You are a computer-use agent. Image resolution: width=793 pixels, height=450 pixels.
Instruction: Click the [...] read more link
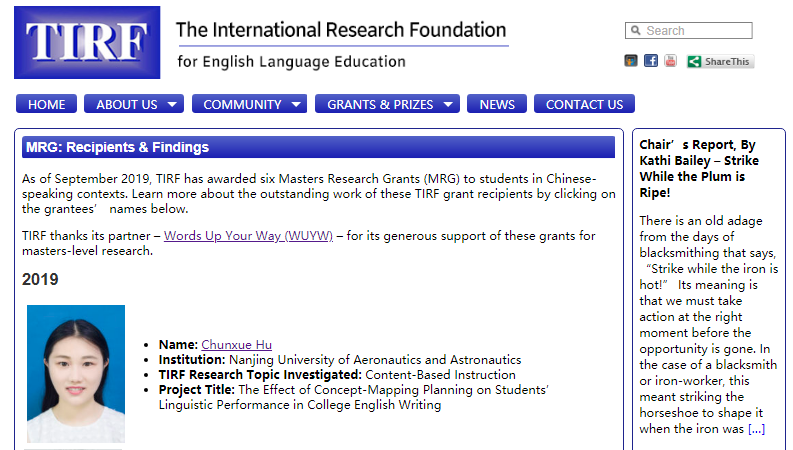(756, 429)
